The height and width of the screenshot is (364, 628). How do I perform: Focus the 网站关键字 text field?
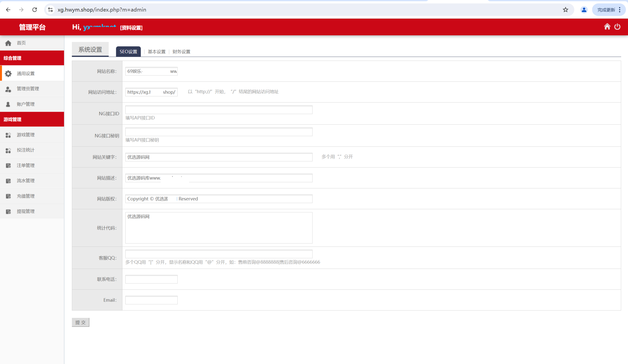pos(219,157)
